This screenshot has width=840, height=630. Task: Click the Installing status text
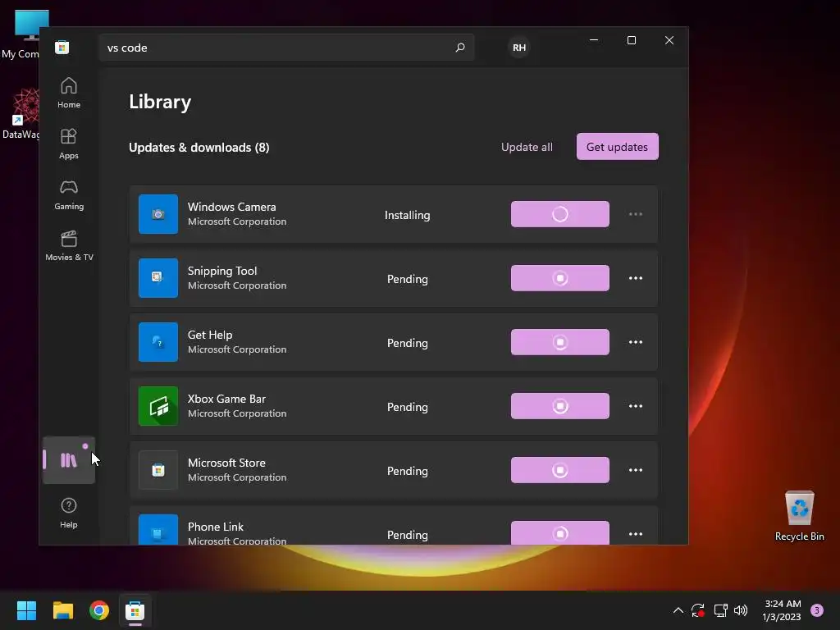coord(407,216)
